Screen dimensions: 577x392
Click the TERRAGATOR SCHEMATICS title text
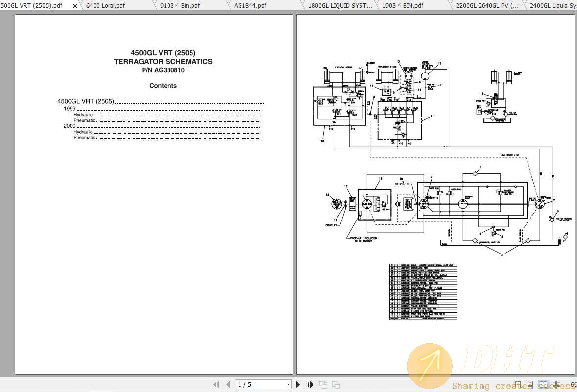(163, 62)
